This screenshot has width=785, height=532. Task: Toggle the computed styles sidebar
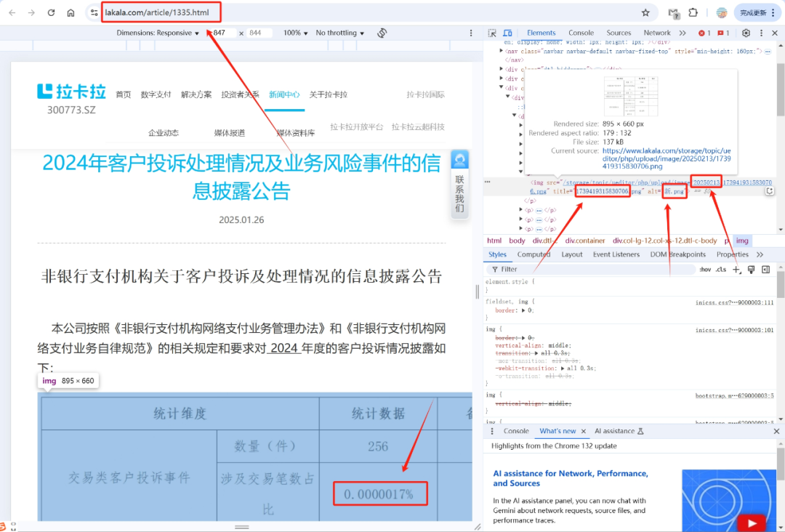point(766,270)
